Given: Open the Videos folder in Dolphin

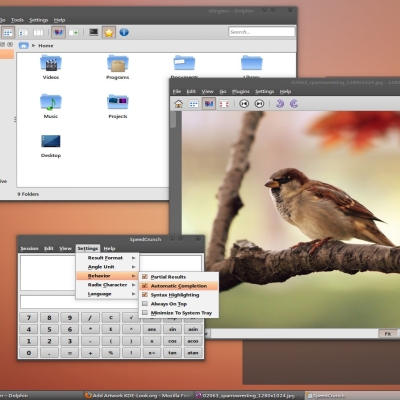Looking at the screenshot, I should click(x=51, y=68).
